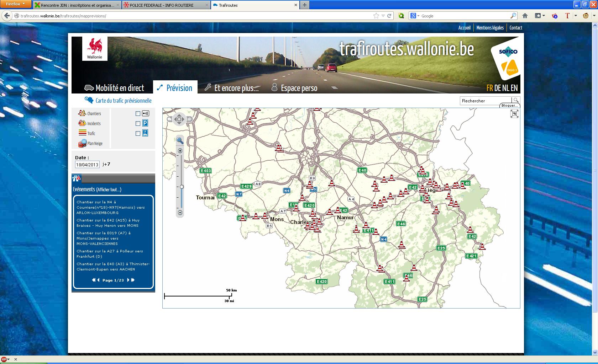
Task: Bookmark this page with the star
Action: click(x=376, y=16)
